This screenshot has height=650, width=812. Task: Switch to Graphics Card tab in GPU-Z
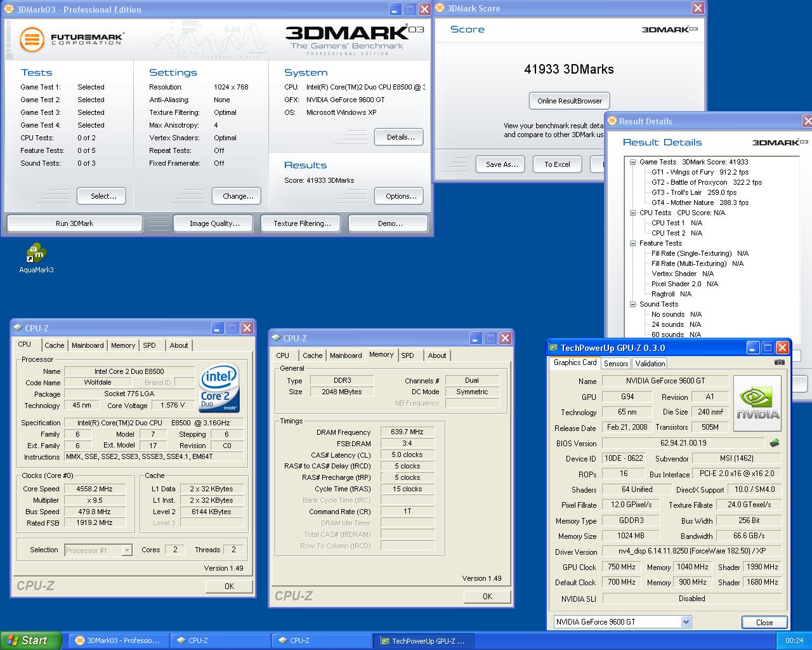pos(575,362)
